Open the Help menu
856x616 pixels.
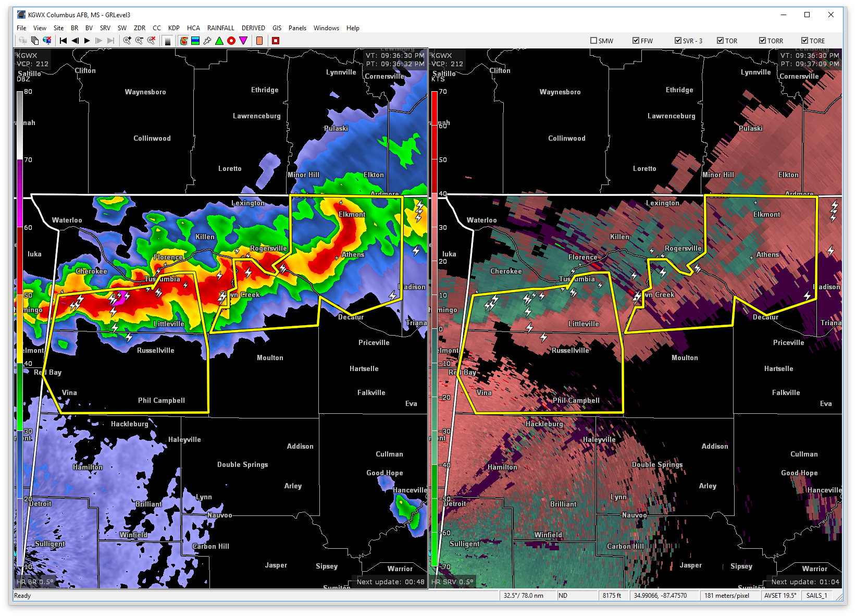coord(353,28)
